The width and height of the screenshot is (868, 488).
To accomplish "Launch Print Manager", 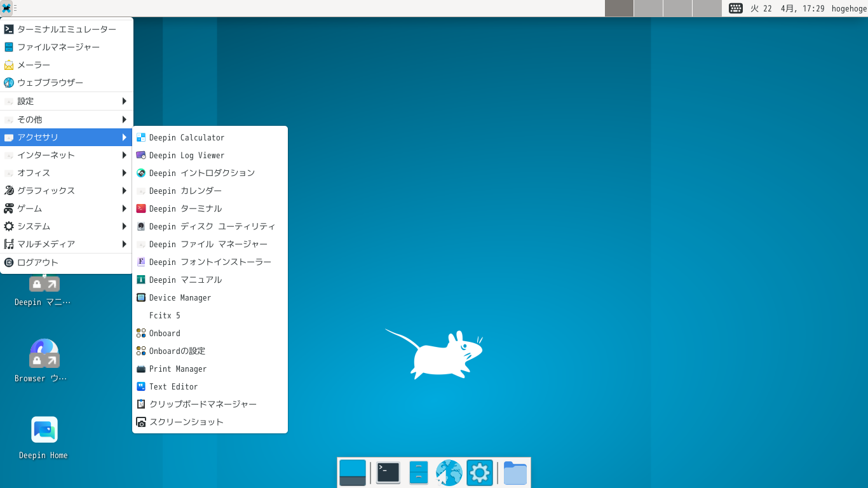I will click(x=210, y=369).
